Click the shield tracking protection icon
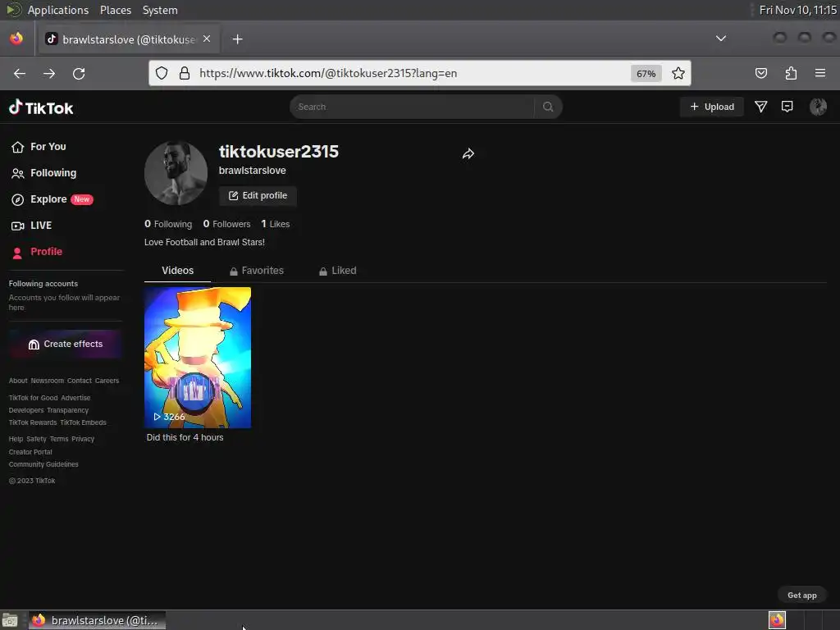Screen dimensions: 840x630 coord(162,73)
